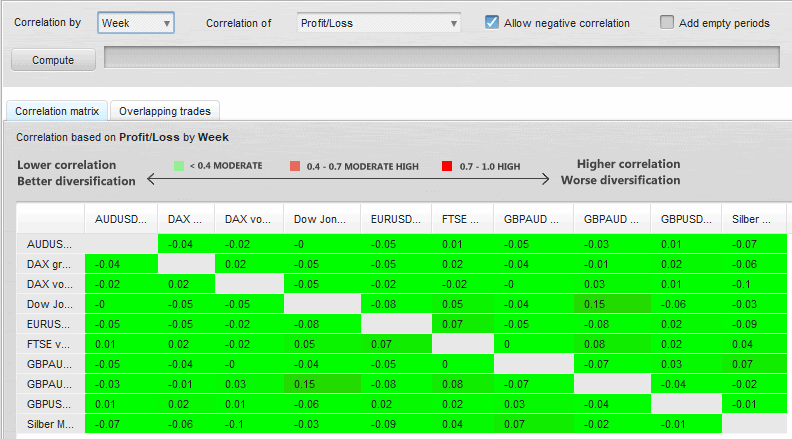Select the DAX vo... column header
Image resolution: width=792 pixels, height=439 pixels.
[x=249, y=219]
